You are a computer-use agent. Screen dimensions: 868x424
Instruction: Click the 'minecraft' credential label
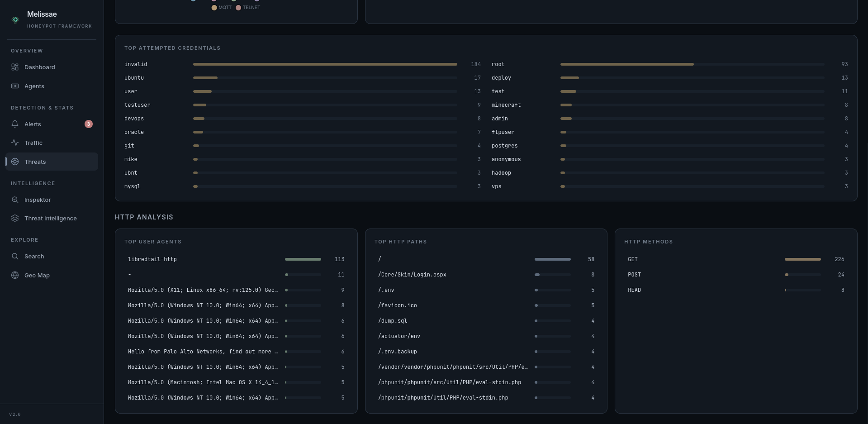[506, 105]
